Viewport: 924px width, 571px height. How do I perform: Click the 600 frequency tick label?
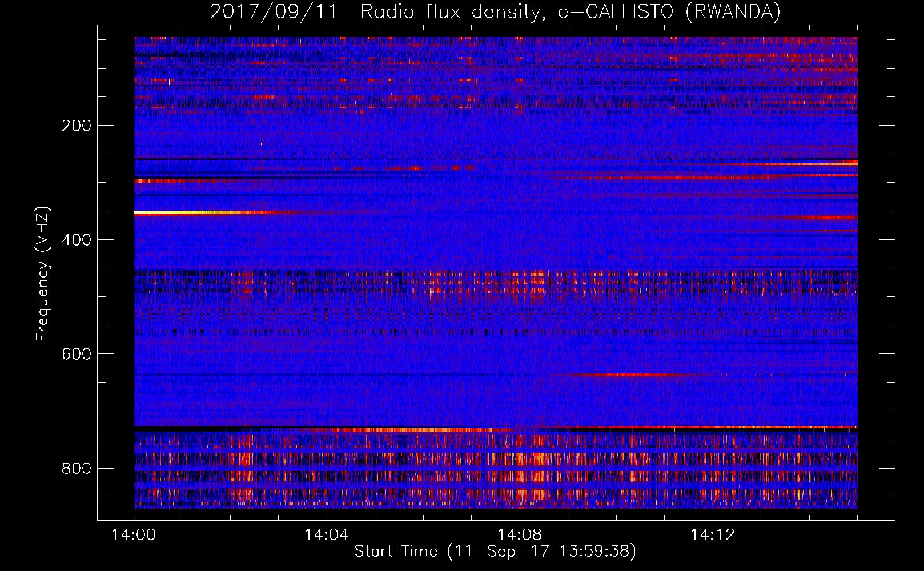click(76, 354)
